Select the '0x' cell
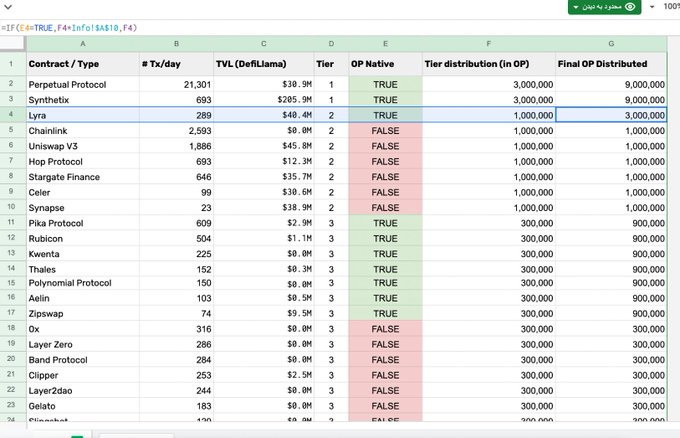 click(83, 329)
